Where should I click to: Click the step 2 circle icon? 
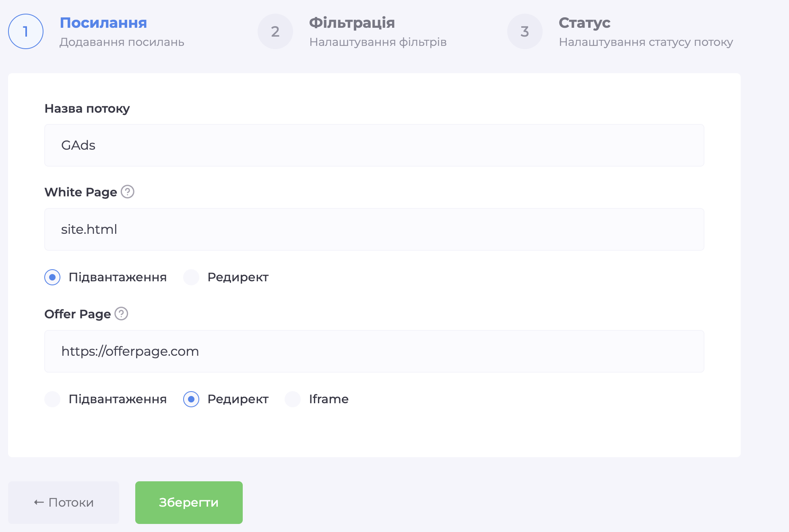pyautogui.click(x=275, y=31)
